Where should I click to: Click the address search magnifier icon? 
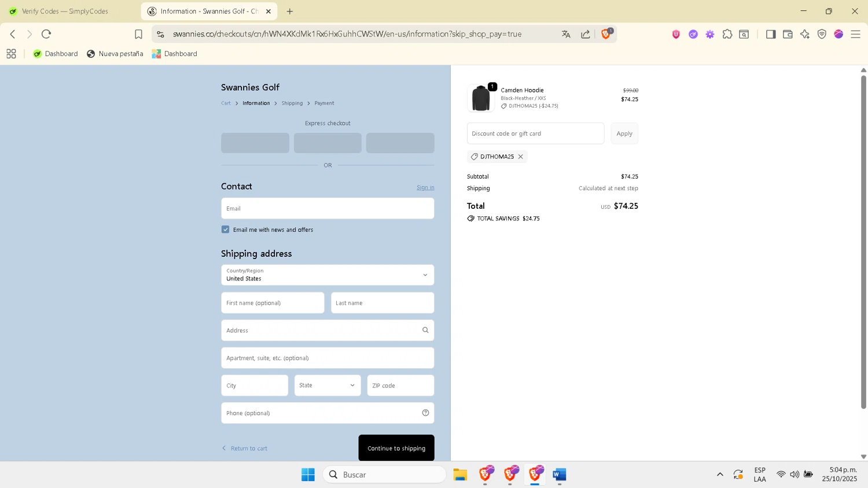pyautogui.click(x=425, y=330)
